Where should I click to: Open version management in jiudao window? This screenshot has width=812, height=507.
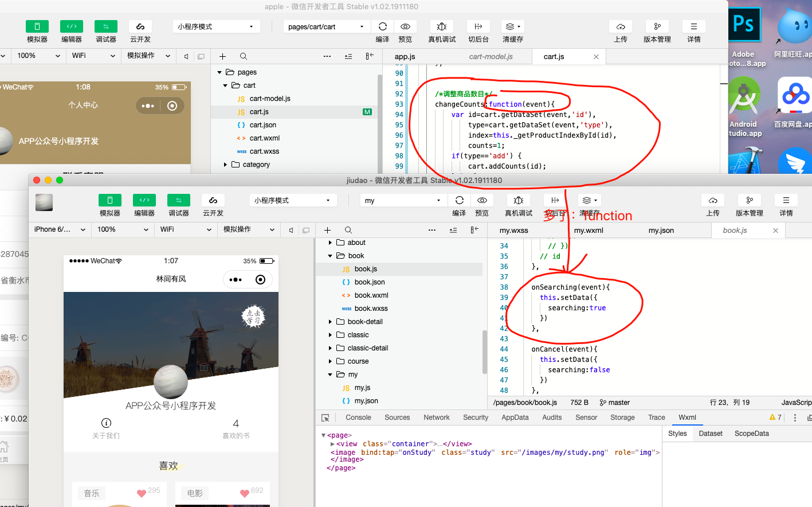tap(749, 200)
